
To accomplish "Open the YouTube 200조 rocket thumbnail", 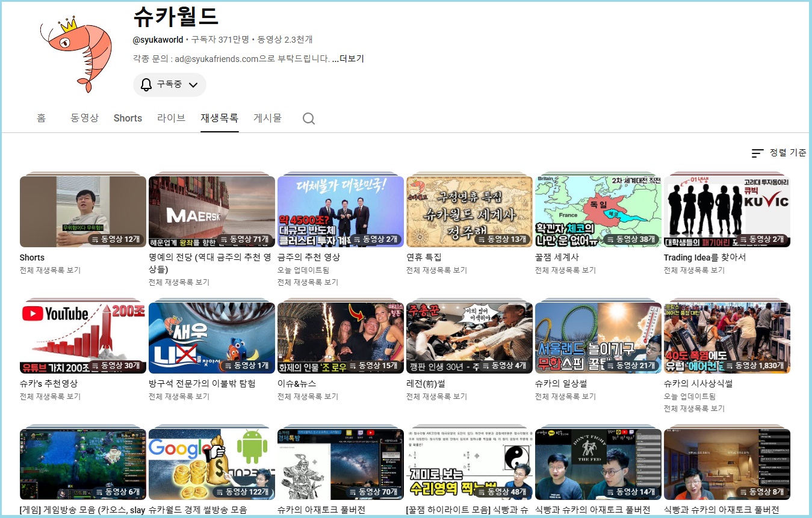I will (x=83, y=338).
